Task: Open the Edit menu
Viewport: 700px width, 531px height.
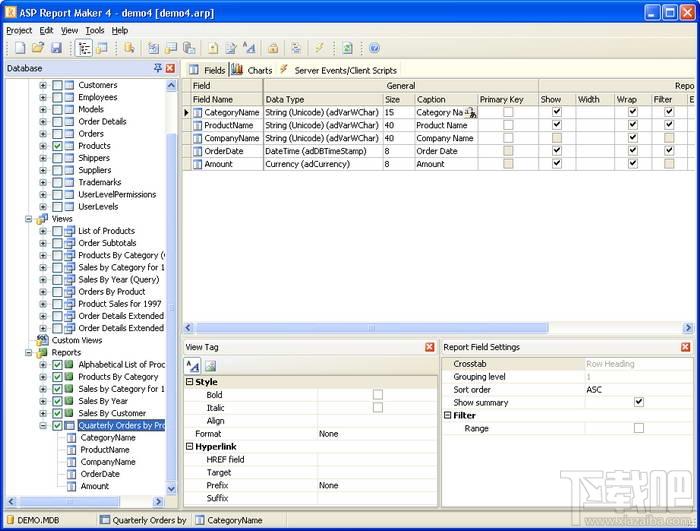Action: coord(46,30)
